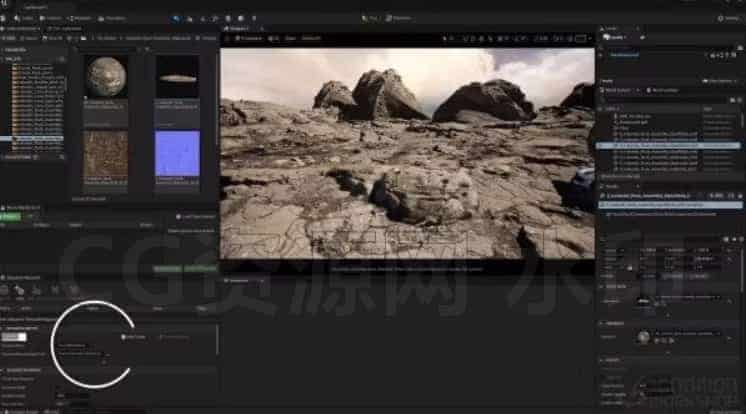Open the Perspective view dropdown in viewport
Image resolution: width=746 pixels, height=414 pixels.
point(248,38)
